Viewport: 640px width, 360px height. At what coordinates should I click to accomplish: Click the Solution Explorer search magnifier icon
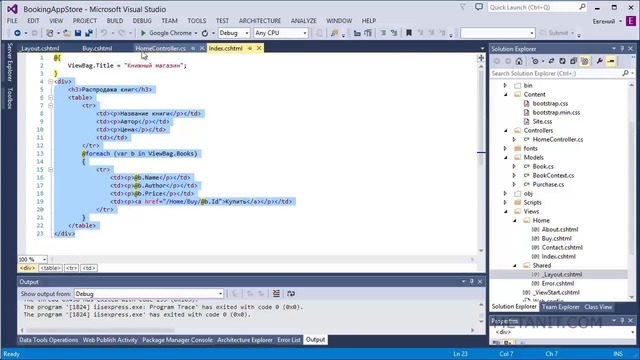pyautogui.click(x=625, y=73)
